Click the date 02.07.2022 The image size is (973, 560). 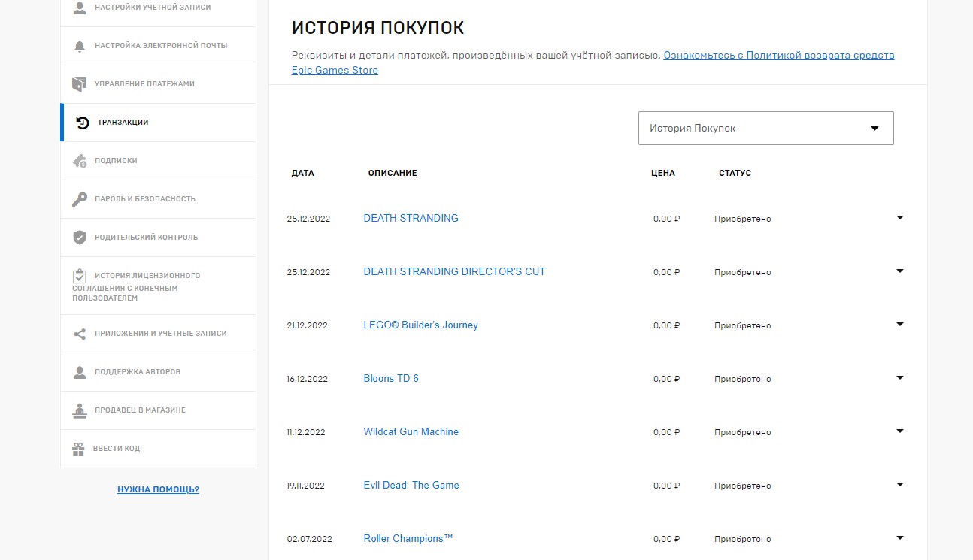pos(309,540)
